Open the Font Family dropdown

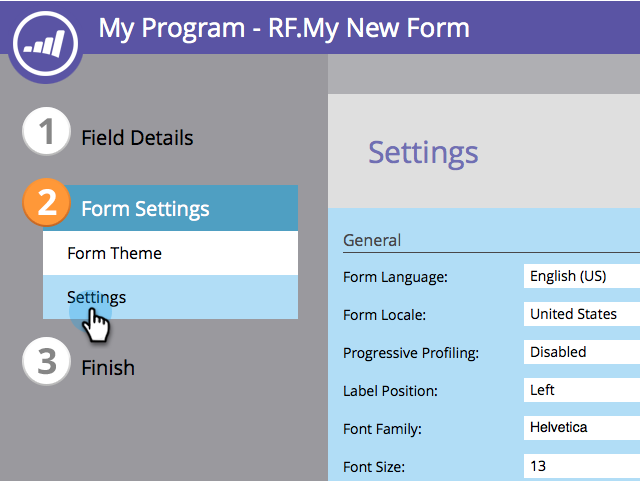click(x=582, y=428)
